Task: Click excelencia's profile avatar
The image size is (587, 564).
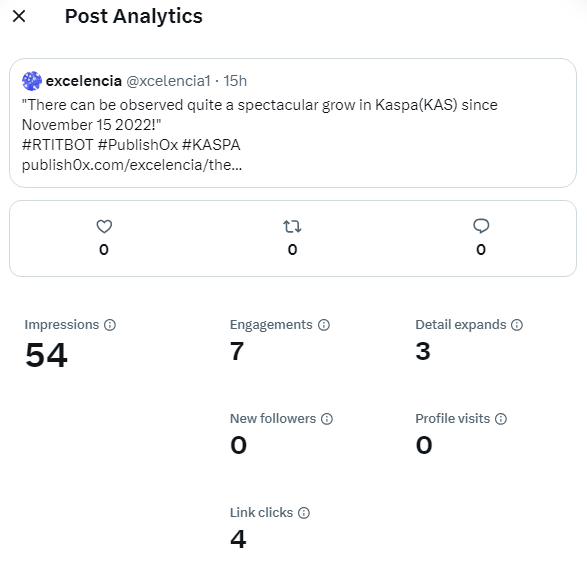Action: point(32,81)
